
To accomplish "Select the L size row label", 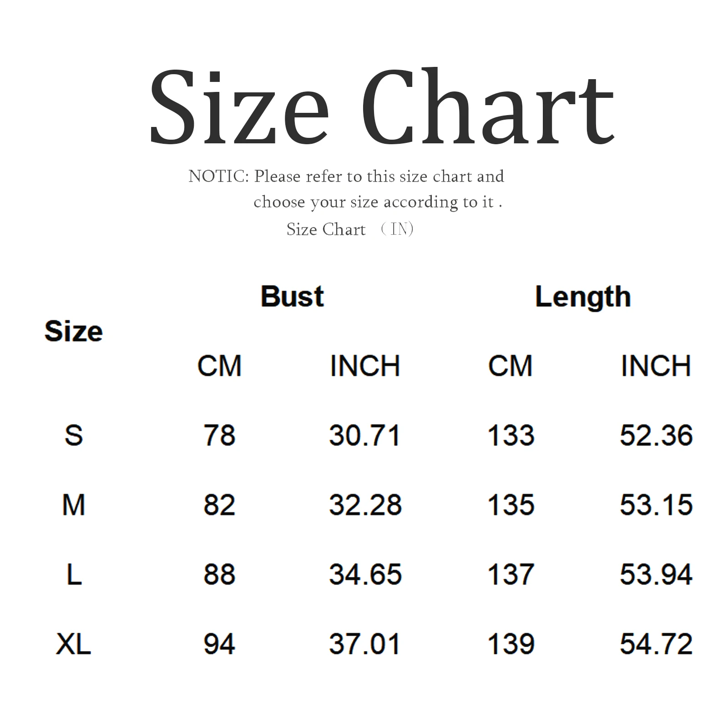I will tap(74, 575).
